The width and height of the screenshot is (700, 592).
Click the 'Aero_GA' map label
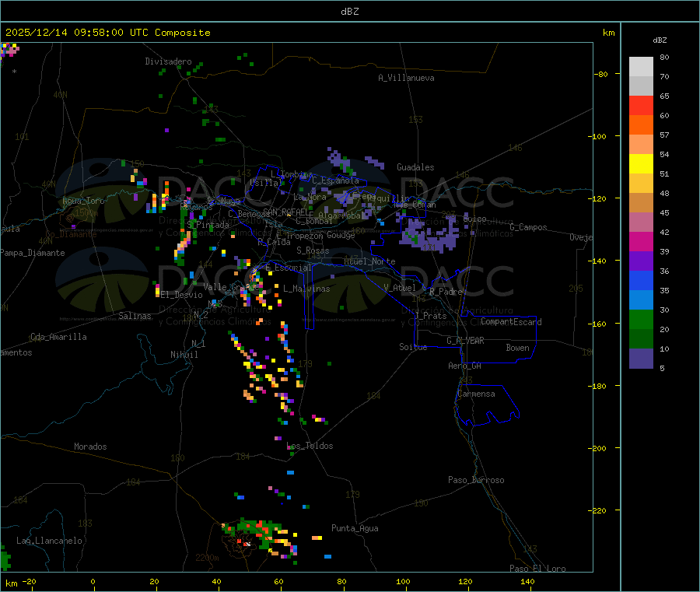pos(465,366)
